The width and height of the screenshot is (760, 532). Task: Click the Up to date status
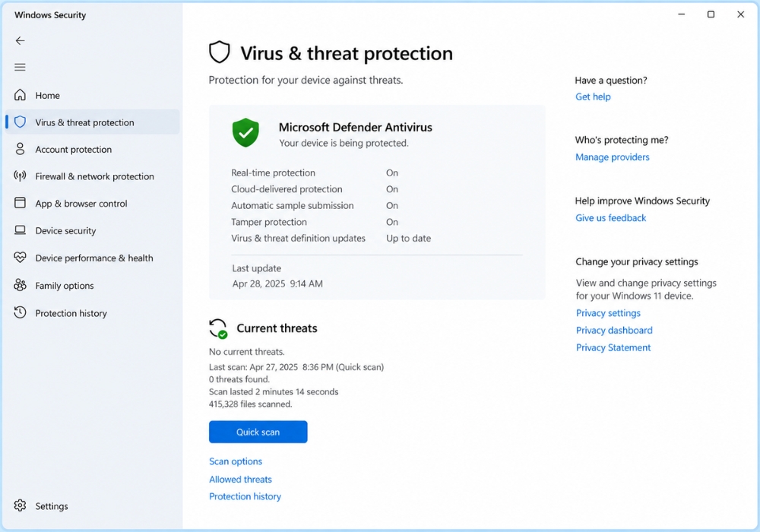(409, 239)
